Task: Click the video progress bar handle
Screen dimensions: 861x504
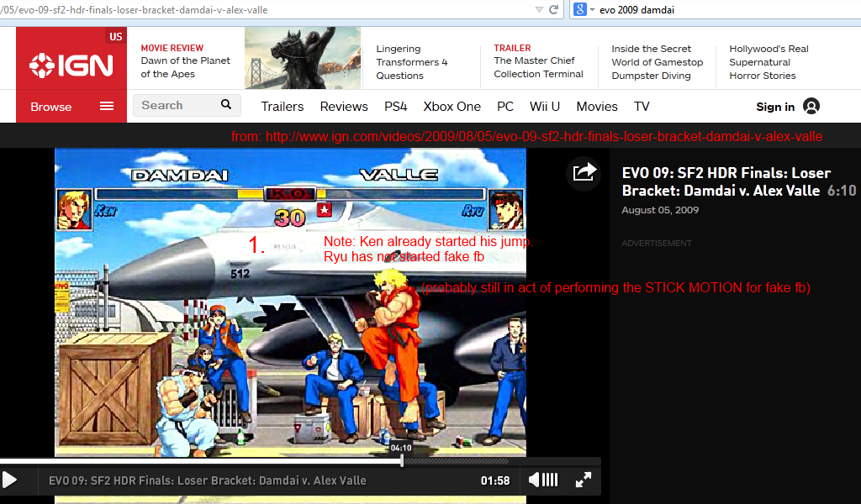Action: tap(402, 461)
